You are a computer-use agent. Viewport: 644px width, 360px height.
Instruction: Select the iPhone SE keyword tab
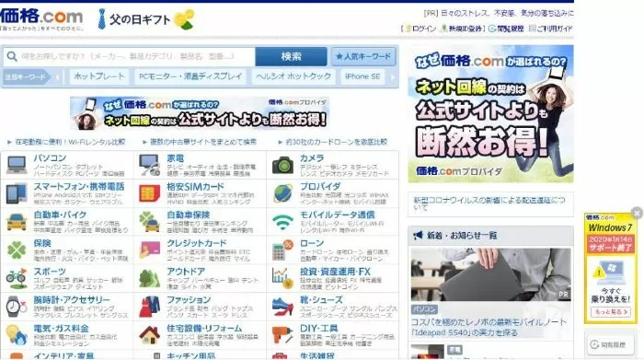pyautogui.click(x=362, y=76)
